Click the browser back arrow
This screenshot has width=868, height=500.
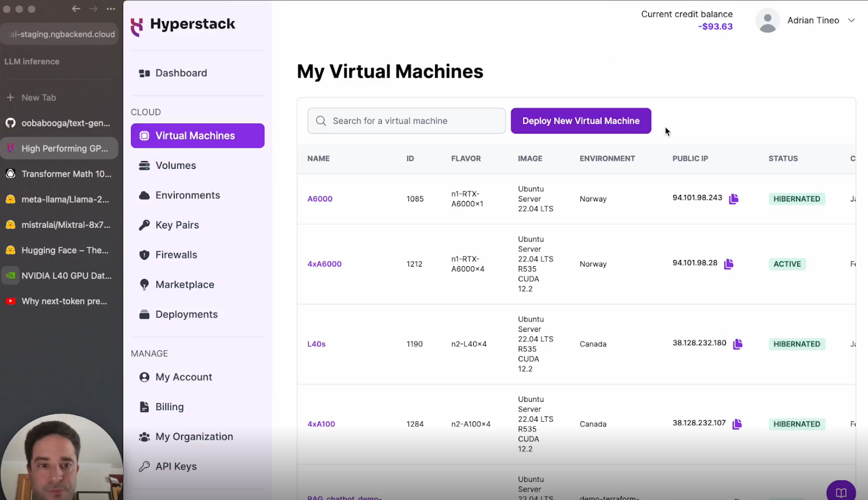pos(76,9)
